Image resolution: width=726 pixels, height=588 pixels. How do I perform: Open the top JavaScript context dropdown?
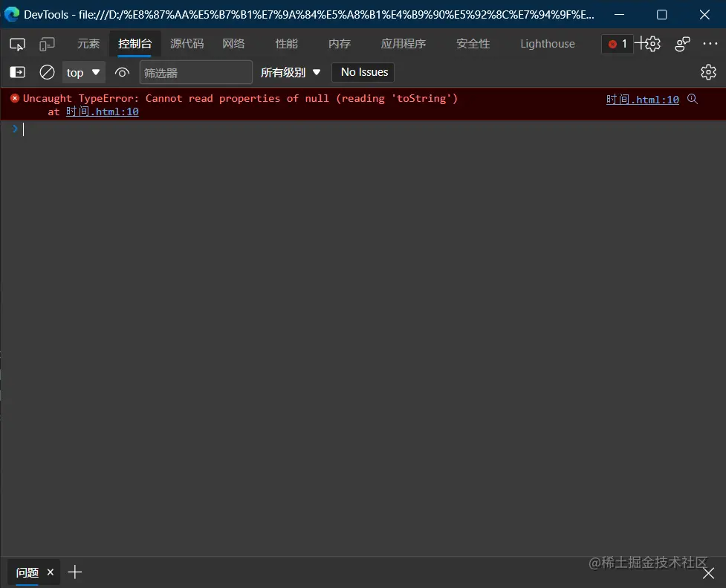(x=84, y=72)
